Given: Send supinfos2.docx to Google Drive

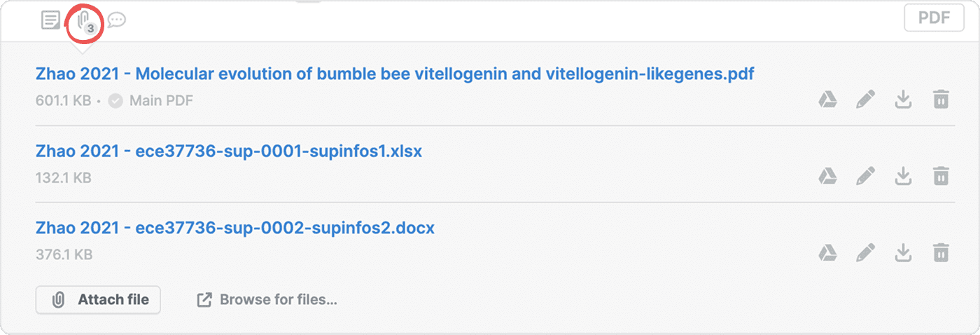Looking at the screenshot, I should (x=828, y=252).
